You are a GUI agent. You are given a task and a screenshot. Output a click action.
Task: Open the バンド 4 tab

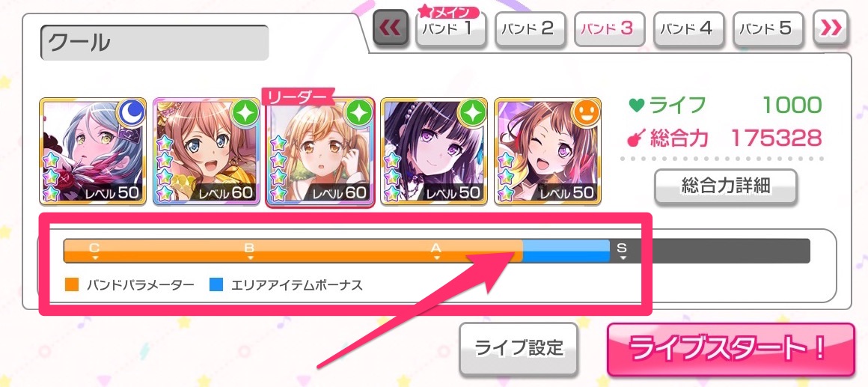coord(688,28)
